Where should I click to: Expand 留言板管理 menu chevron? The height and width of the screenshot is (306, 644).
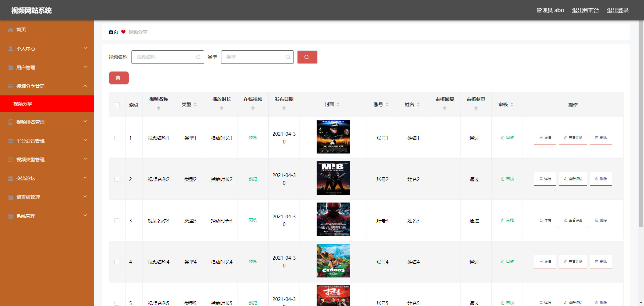coord(85,196)
